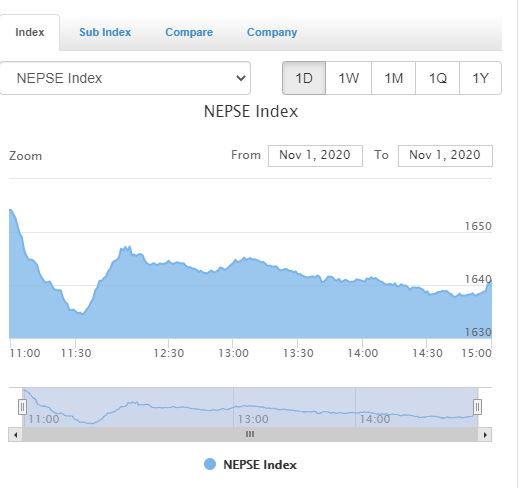The height and width of the screenshot is (488, 528).
Task: Switch to the Sub Index tab
Action: (105, 32)
